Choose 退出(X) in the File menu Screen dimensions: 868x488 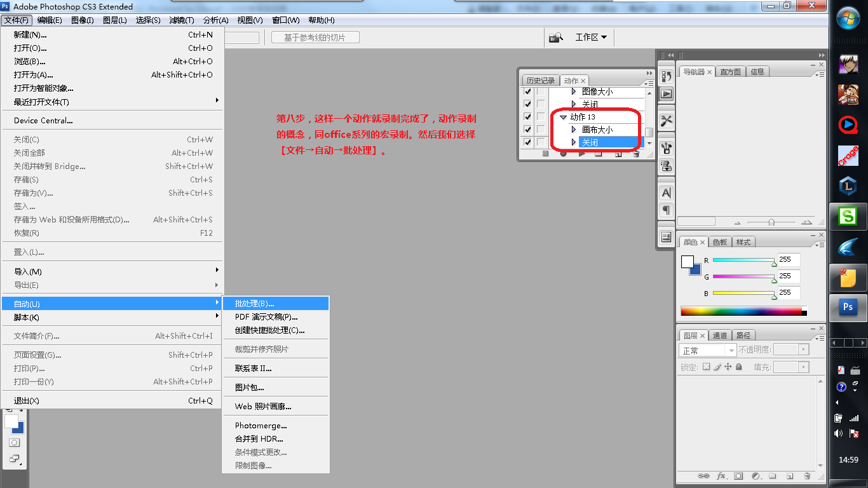pyautogui.click(x=113, y=401)
